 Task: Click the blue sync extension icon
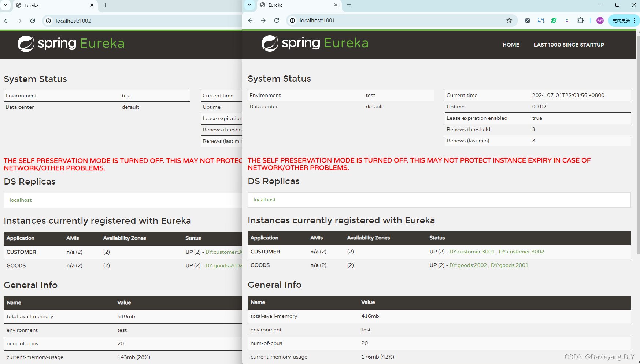coord(541,21)
